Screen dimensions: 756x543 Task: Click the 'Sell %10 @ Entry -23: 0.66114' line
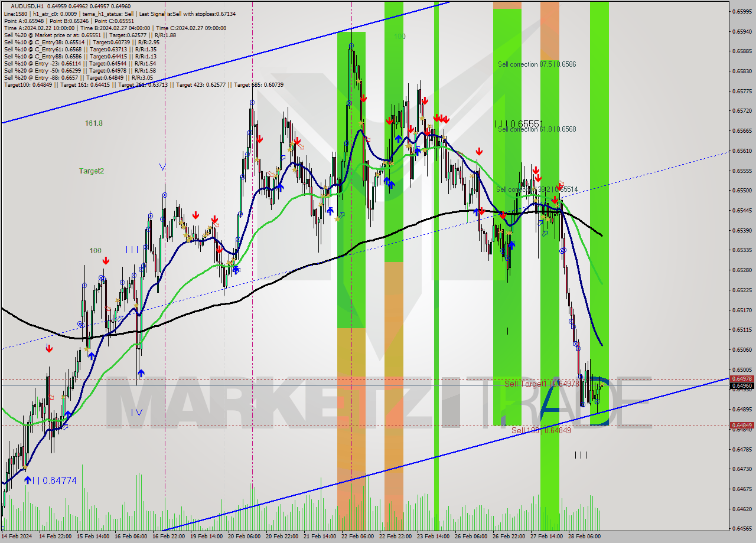80,63
